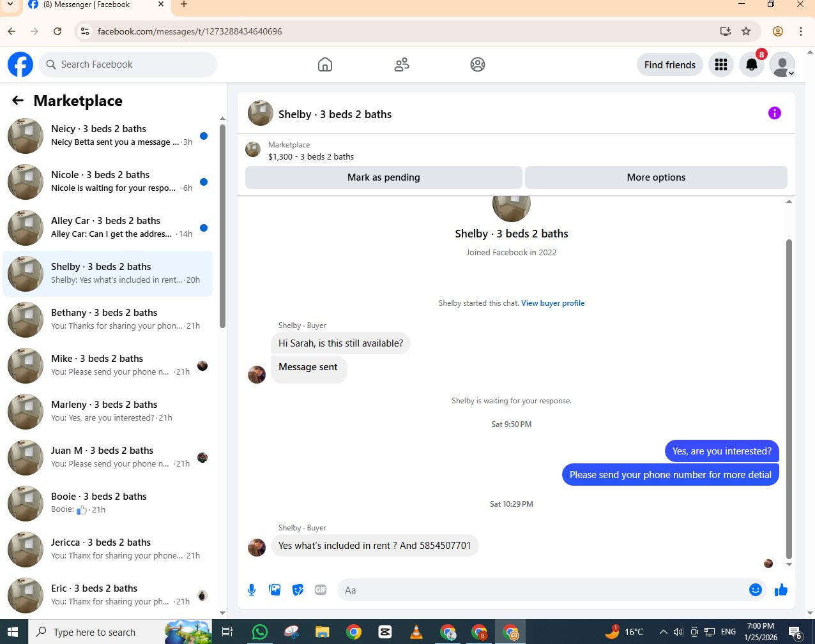Open a new browser tab with plus
Image resolution: width=815 pixels, height=644 pixels.
184,4
